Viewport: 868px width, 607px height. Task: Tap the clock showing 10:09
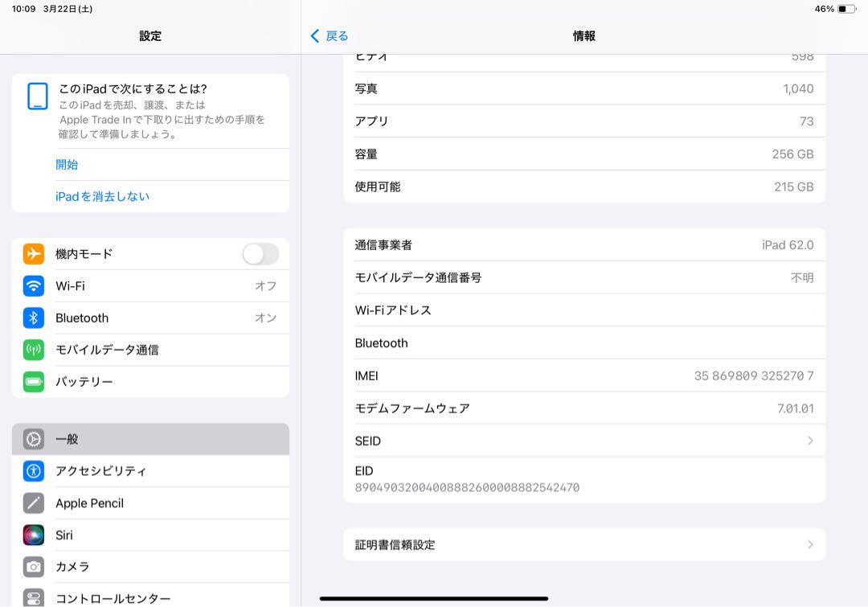point(23,9)
